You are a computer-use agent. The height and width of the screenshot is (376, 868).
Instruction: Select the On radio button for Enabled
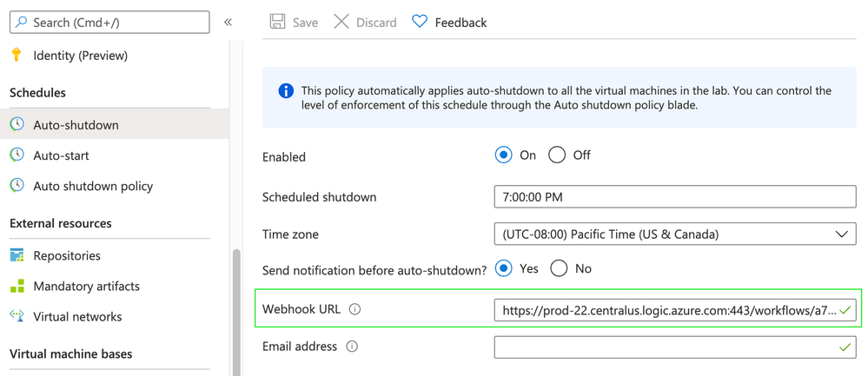point(503,155)
